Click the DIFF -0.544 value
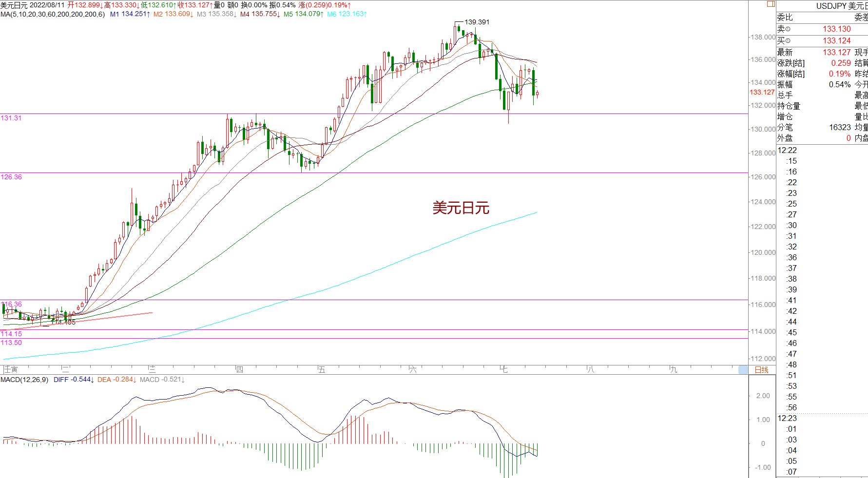Viewport: 868px width, 478px height. (x=74, y=380)
